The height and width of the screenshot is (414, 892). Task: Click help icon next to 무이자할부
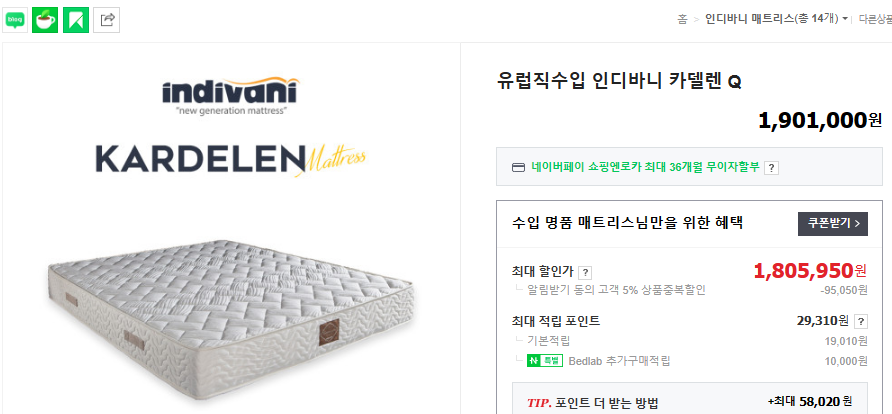click(x=771, y=168)
